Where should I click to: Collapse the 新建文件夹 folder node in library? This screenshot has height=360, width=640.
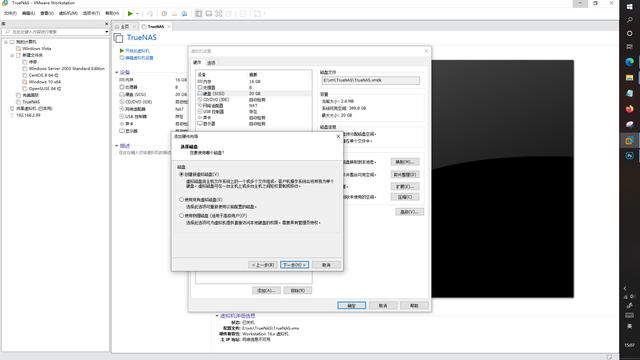(12, 55)
